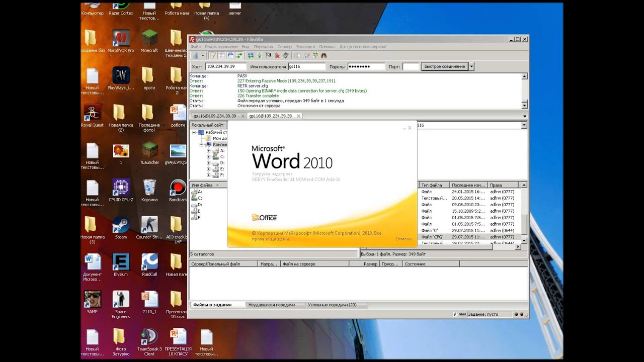Switch to the Неудавшиеся передачи tab
The height and width of the screenshot is (362, 644).
tap(275, 305)
